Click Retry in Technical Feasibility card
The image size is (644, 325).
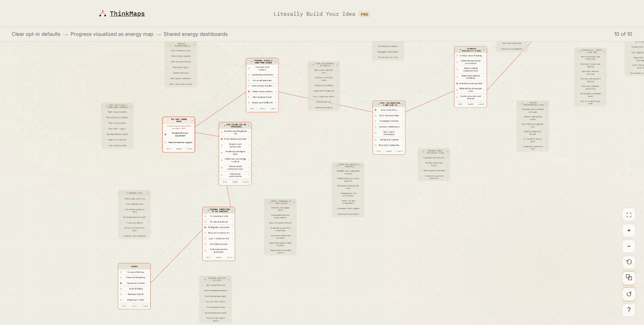461,104
